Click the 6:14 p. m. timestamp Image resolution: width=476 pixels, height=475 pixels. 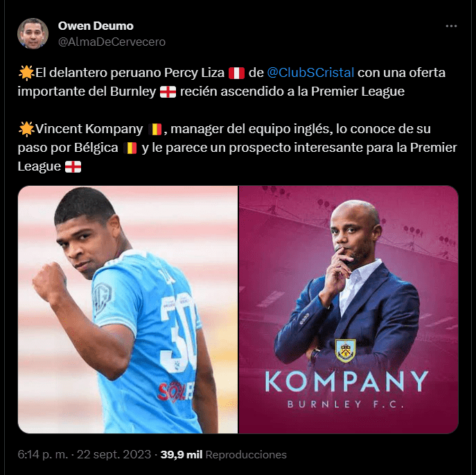(43, 455)
